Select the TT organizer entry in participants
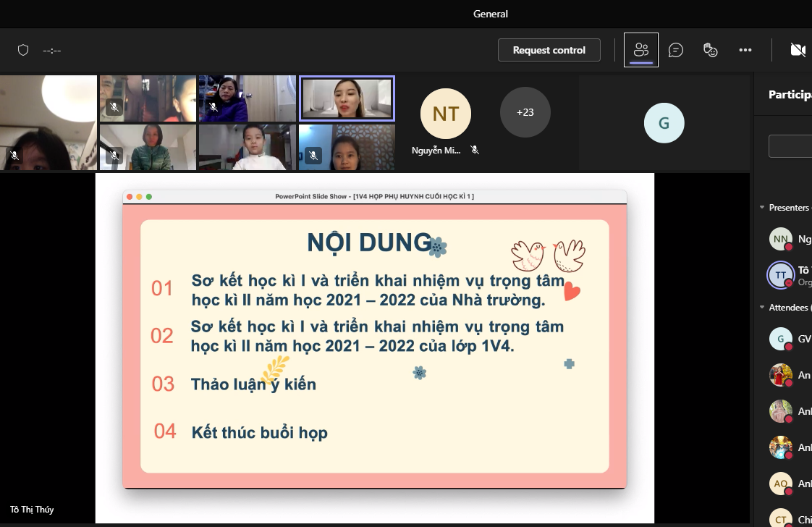Viewport: 812px width, 527px height. [780, 275]
